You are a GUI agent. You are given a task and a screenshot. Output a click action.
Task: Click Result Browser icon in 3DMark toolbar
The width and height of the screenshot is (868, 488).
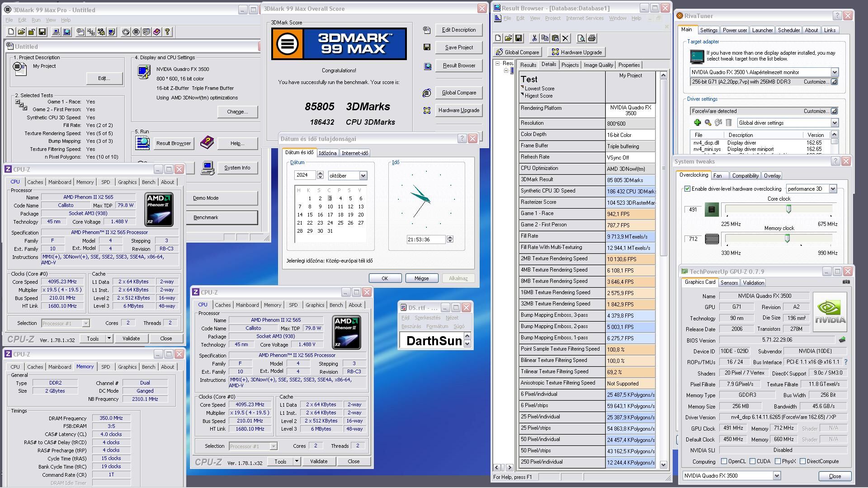66,32
